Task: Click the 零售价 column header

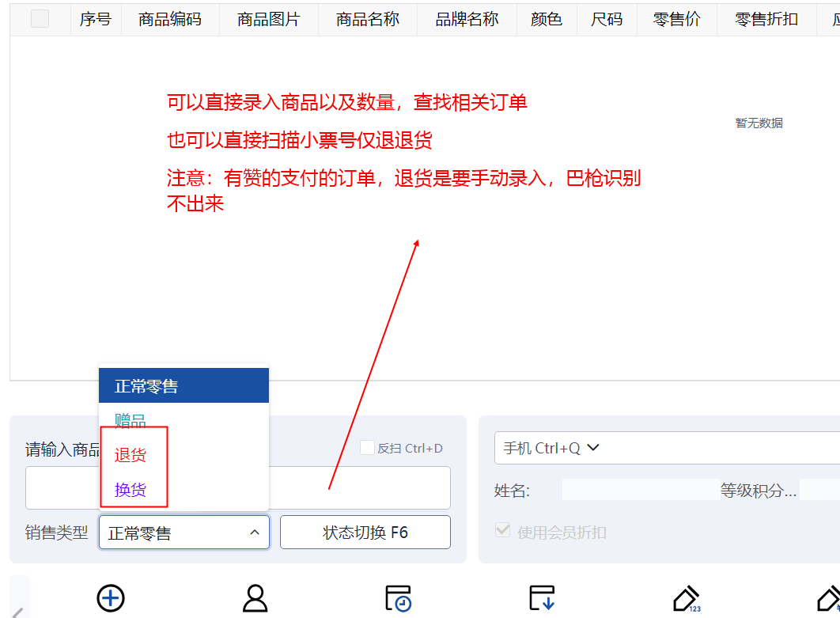Action: [676, 20]
